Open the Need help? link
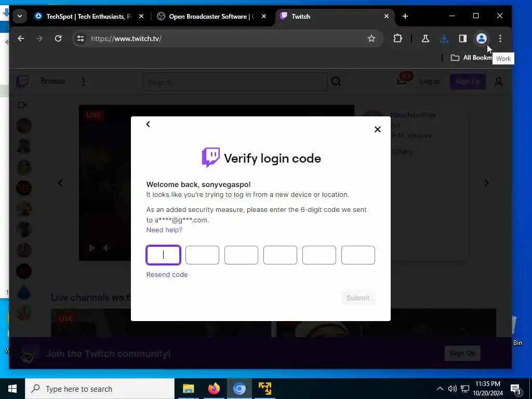Image resolution: width=532 pixels, height=399 pixels. 164,230
